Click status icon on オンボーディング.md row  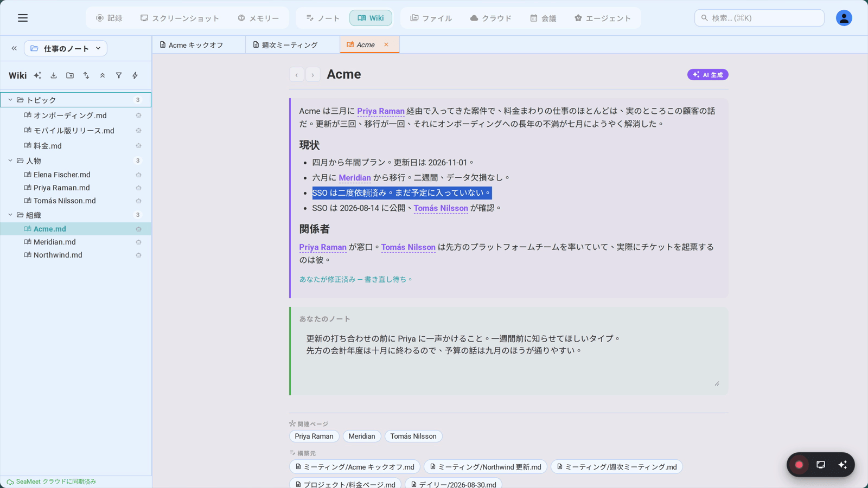[x=138, y=115]
